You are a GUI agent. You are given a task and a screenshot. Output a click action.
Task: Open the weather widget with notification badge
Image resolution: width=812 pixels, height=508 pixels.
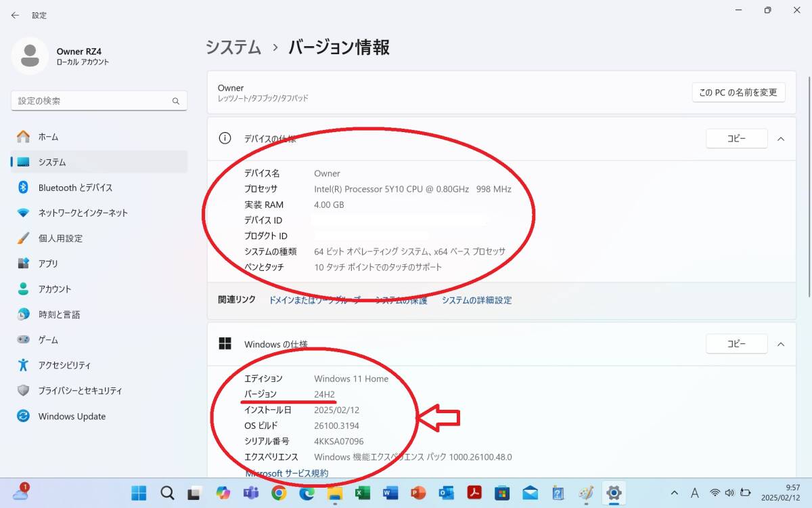tap(20, 492)
